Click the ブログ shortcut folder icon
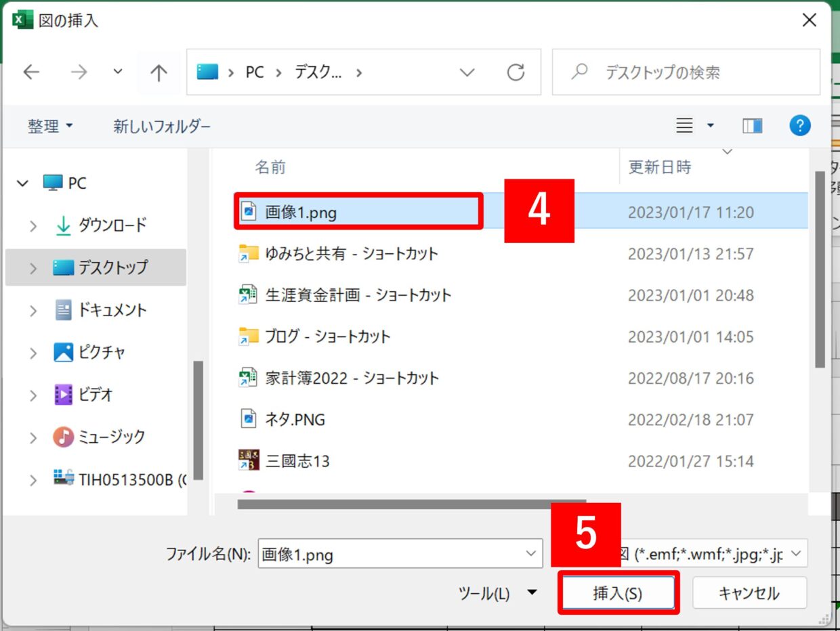The height and width of the screenshot is (631, 840). point(249,336)
